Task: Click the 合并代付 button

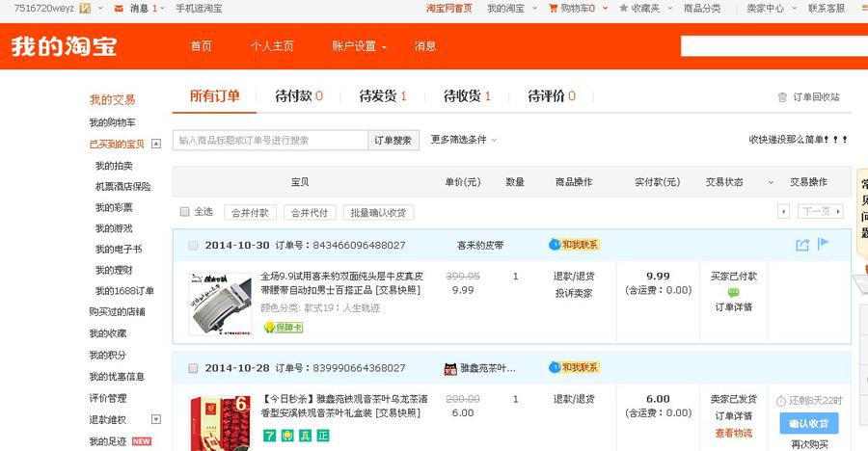Action: (310, 213)
